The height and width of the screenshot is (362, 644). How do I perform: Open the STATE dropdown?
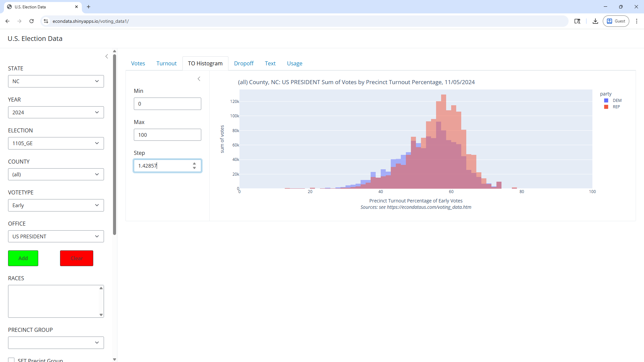point(56,81)
